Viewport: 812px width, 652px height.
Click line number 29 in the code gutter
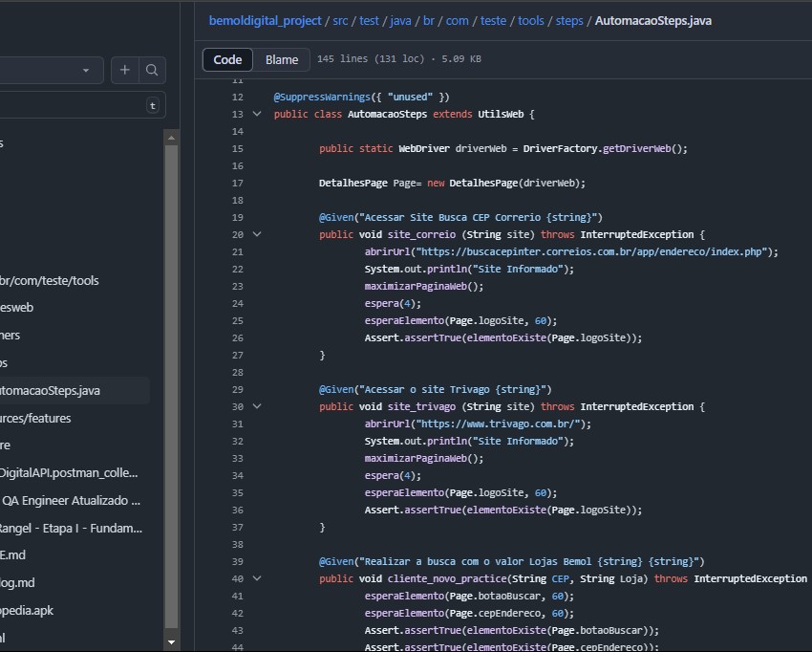[237, 389]
